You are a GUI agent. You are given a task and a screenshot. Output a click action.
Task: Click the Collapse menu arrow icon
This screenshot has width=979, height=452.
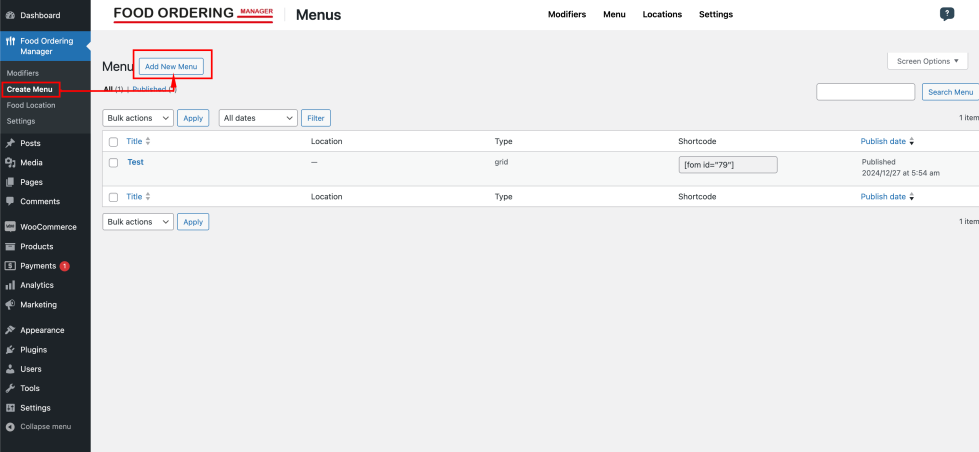[10, 427]
